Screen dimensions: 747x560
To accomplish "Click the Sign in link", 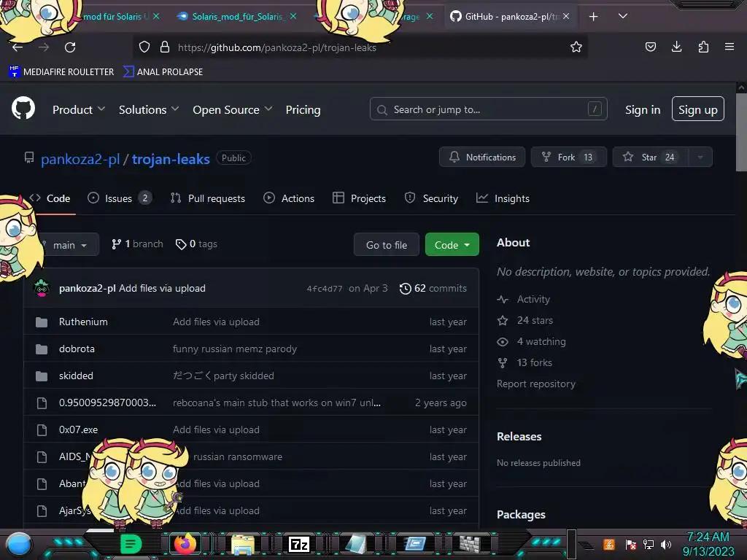I will coord(643,109).
